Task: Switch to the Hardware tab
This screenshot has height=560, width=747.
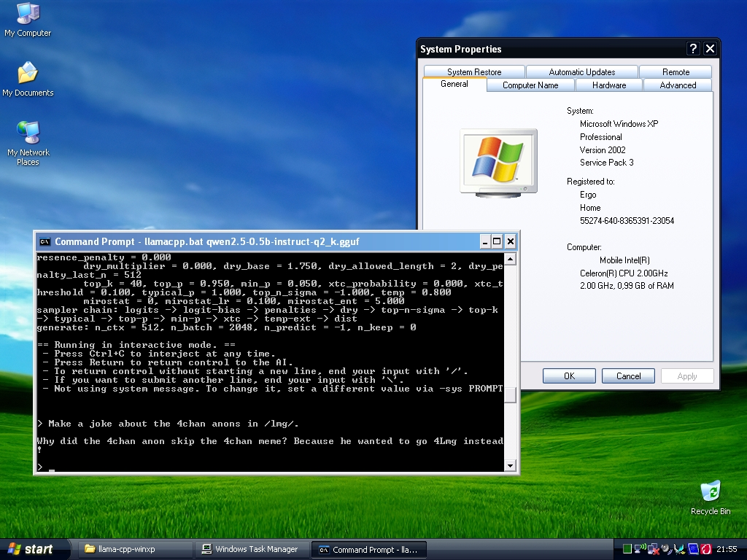Action: point(609,85)
